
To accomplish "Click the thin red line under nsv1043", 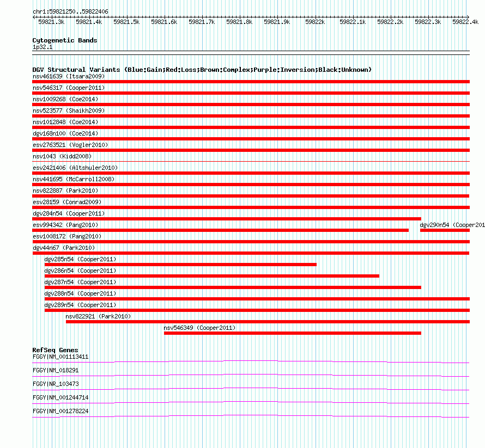I will [251, 161].
